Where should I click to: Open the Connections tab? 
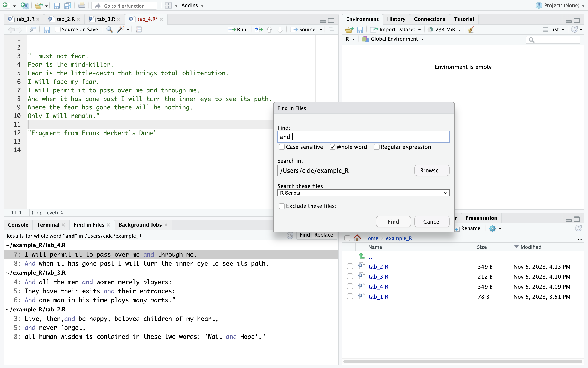coord(429,19)
